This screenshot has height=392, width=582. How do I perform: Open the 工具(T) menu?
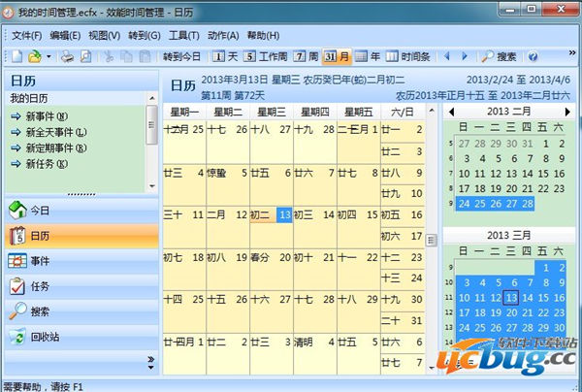point(184,36)
